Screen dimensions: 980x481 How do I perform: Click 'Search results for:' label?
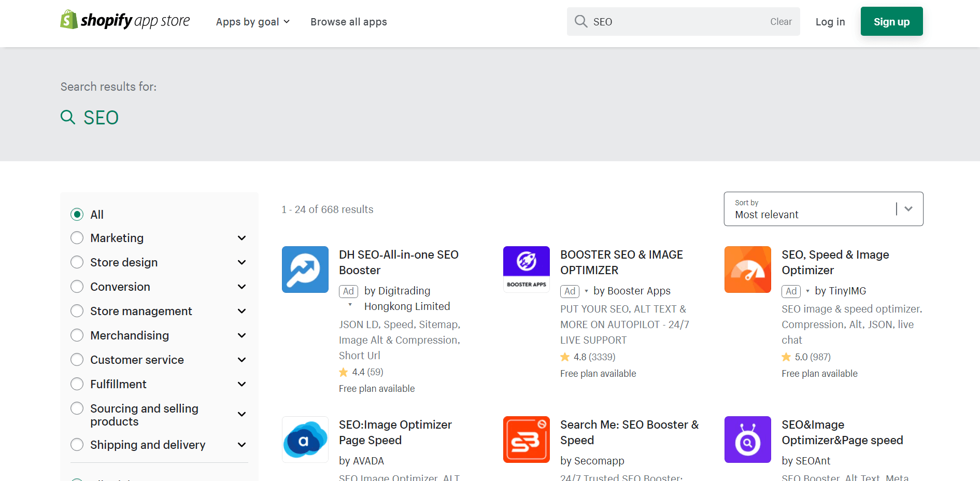click(x=108, y=87)
